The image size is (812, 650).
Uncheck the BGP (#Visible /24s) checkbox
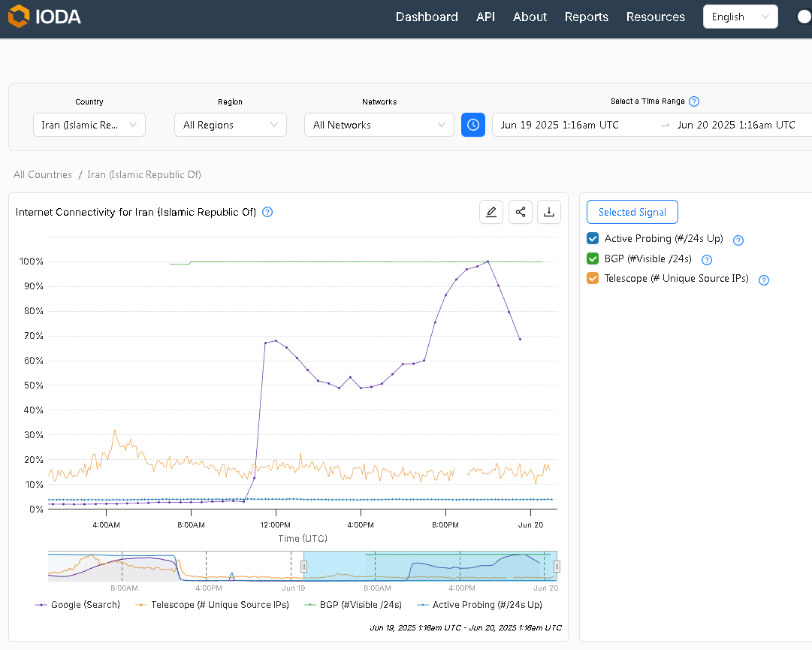pos(593,258)
